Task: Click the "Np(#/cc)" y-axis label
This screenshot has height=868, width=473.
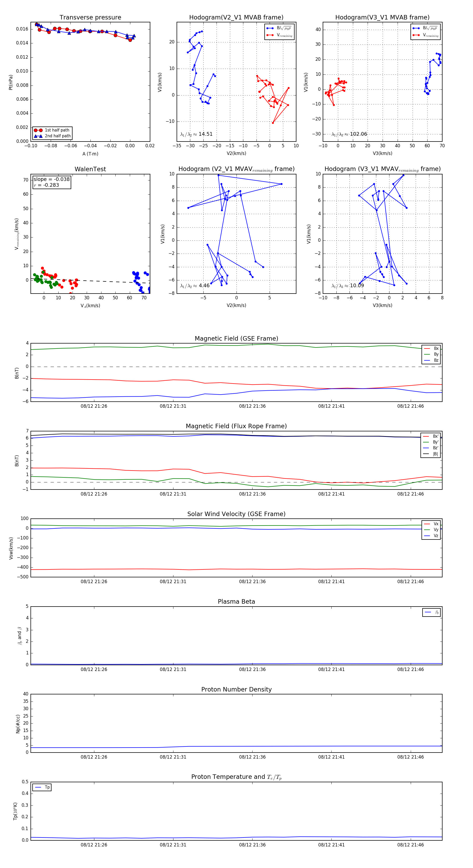Action: point(18,723)
